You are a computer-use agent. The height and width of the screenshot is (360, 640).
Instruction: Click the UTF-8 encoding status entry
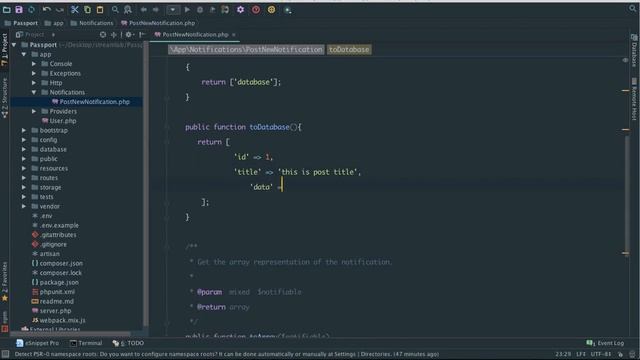tap(601, 354)
